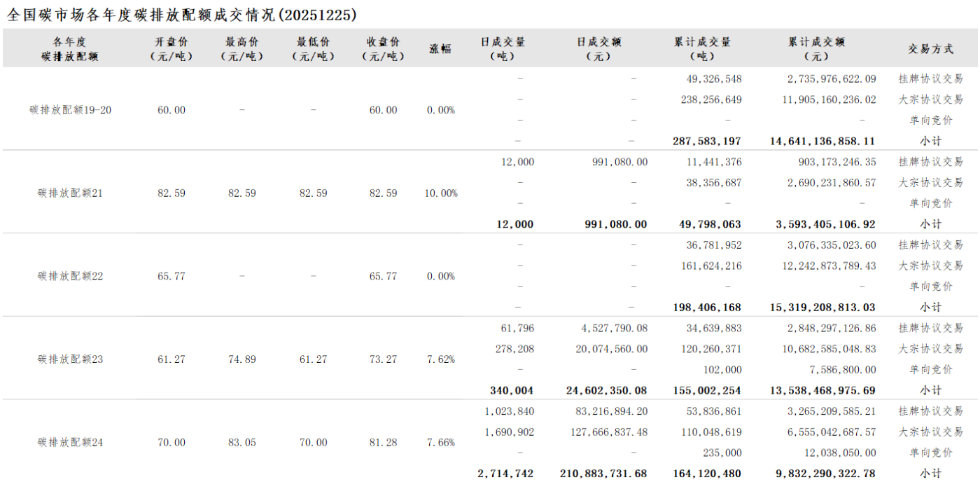Click the 10.00% 涨幅 cell

tap(441, 193)
